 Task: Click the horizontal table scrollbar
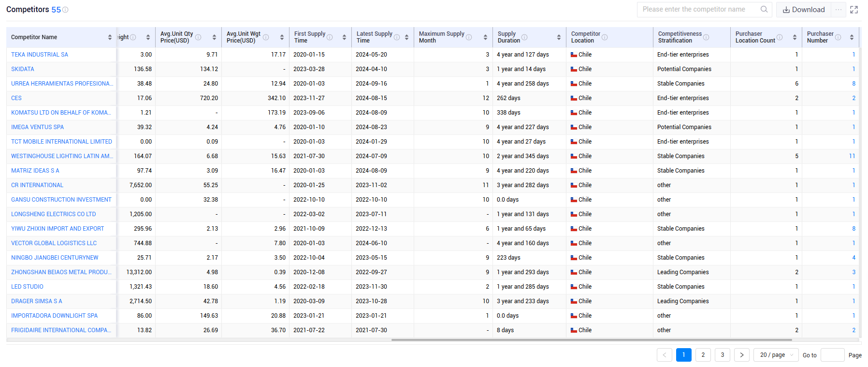tap(592, 340)
